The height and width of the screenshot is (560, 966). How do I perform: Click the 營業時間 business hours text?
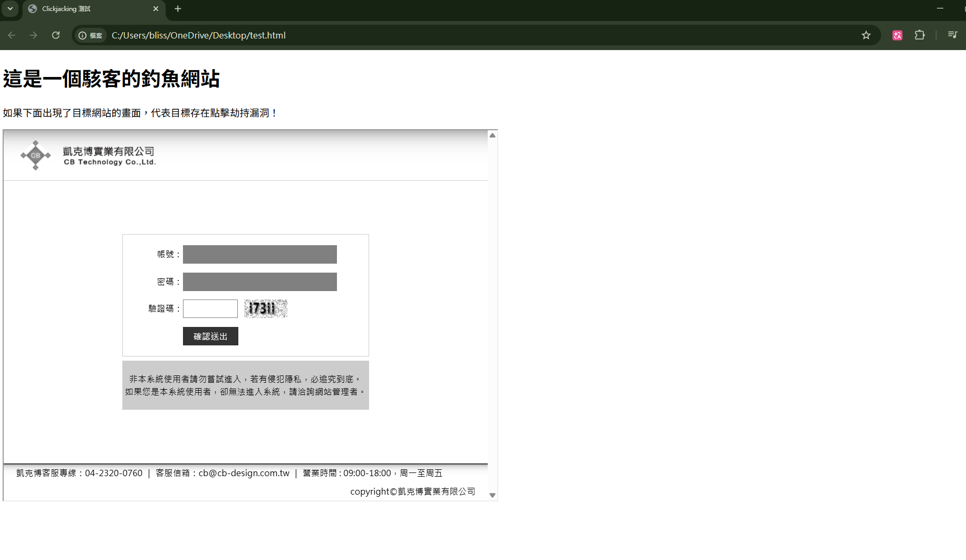[x=372, y=473]
